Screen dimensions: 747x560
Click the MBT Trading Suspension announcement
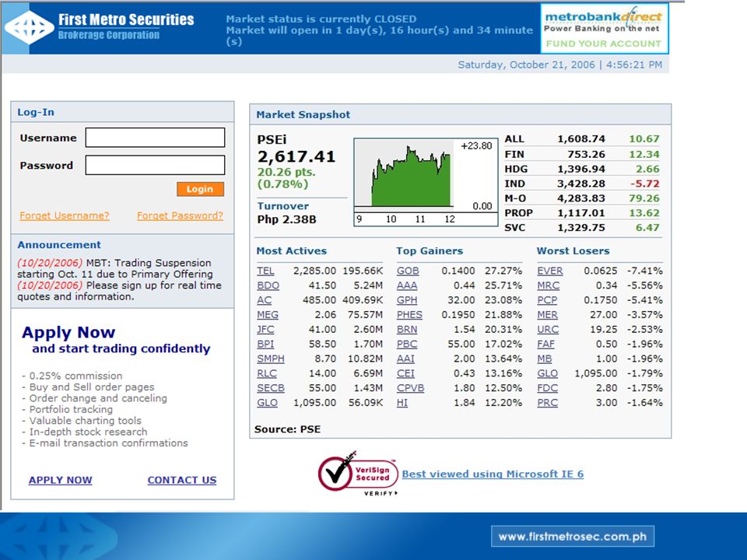[x=115, y=268]
